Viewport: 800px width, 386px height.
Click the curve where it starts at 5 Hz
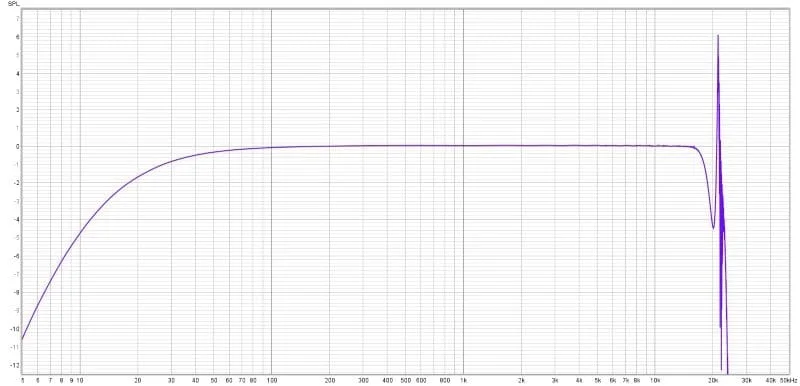(x=22, y=339)
